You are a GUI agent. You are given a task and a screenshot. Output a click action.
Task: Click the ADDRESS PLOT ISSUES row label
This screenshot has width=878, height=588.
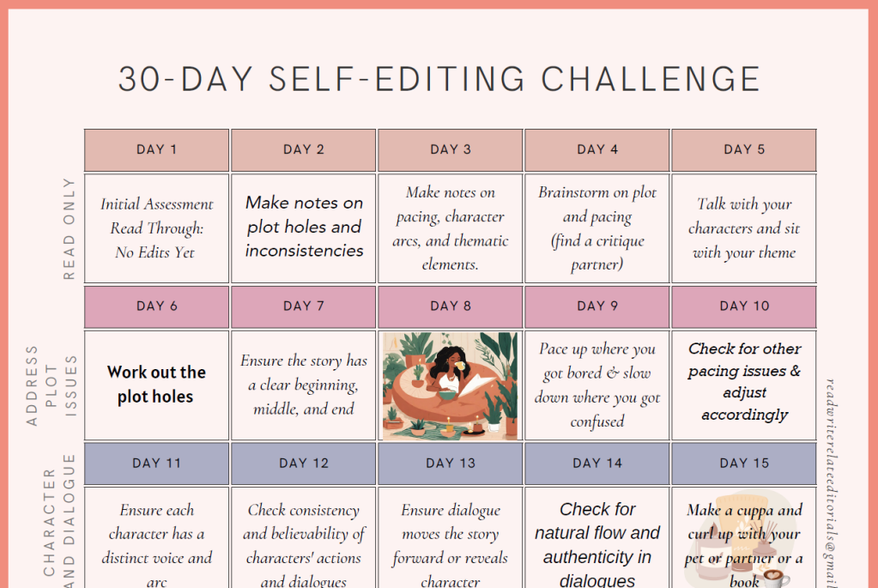pyautogui.click(x=51, y=385)
